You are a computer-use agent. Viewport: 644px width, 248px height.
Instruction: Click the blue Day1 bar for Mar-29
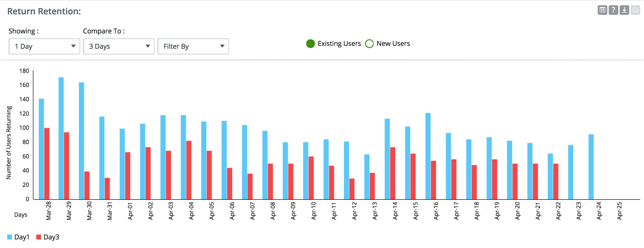pyautogui.click(x=61, y=139)
